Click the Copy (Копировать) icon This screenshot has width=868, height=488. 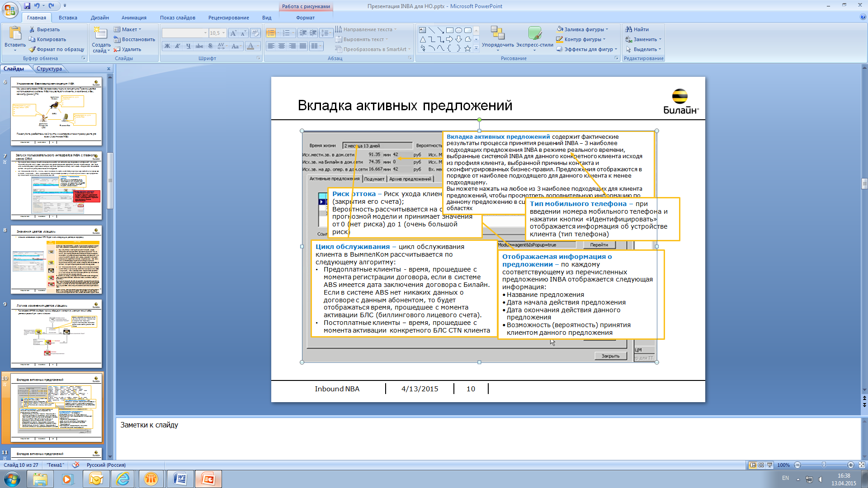point(32,39)
